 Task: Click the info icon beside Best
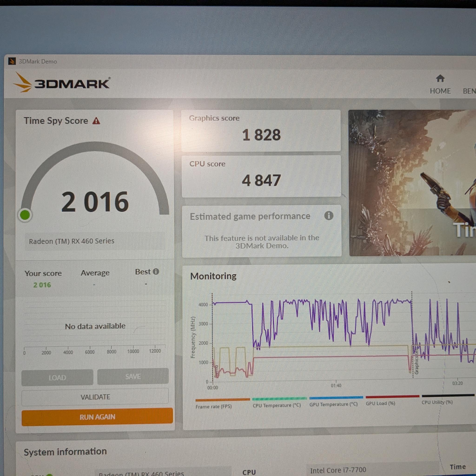[156, 271]
